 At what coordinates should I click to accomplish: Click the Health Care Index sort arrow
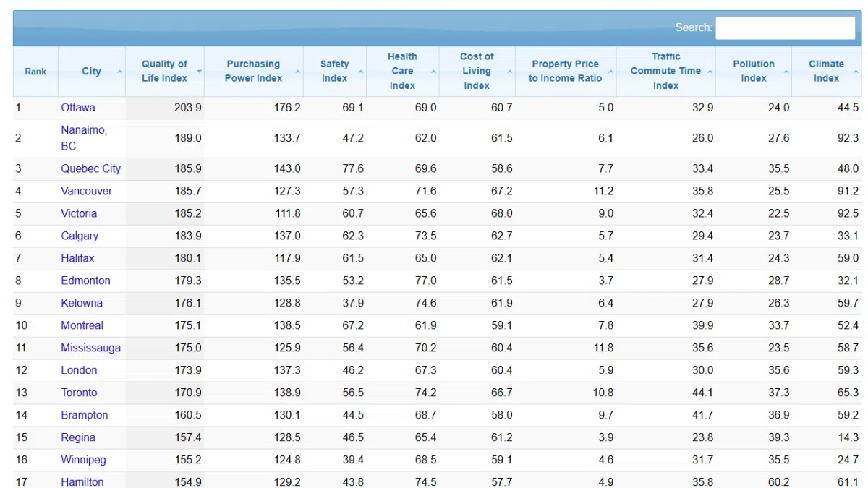click(x=433, y=72)
